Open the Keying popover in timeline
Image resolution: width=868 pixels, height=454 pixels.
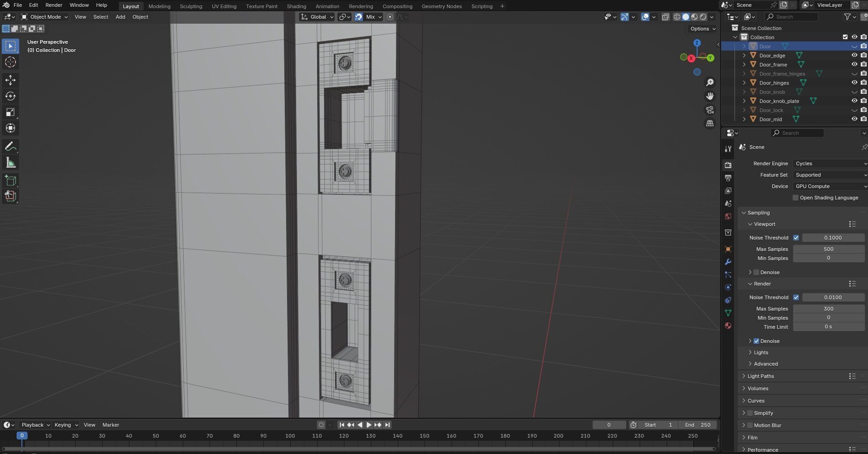pyautogui.click(x=66, y=425)
